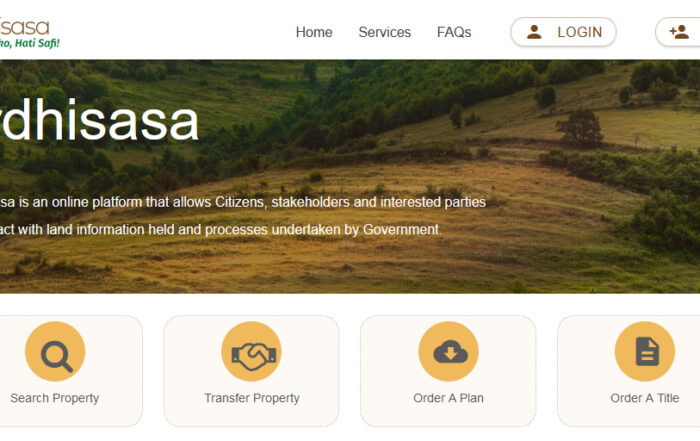Open the Home menu item
This screenshot has height=441, width=700.
tap(314, 32)
